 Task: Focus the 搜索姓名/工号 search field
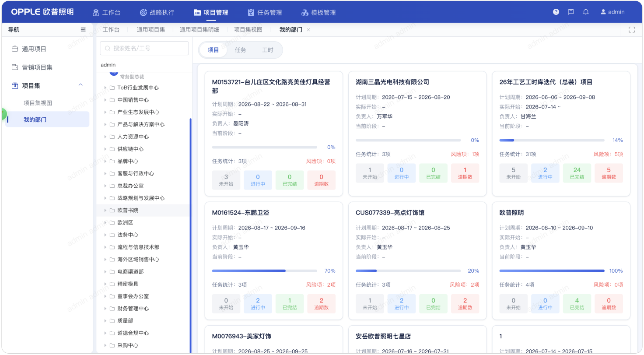coord(144,48)
